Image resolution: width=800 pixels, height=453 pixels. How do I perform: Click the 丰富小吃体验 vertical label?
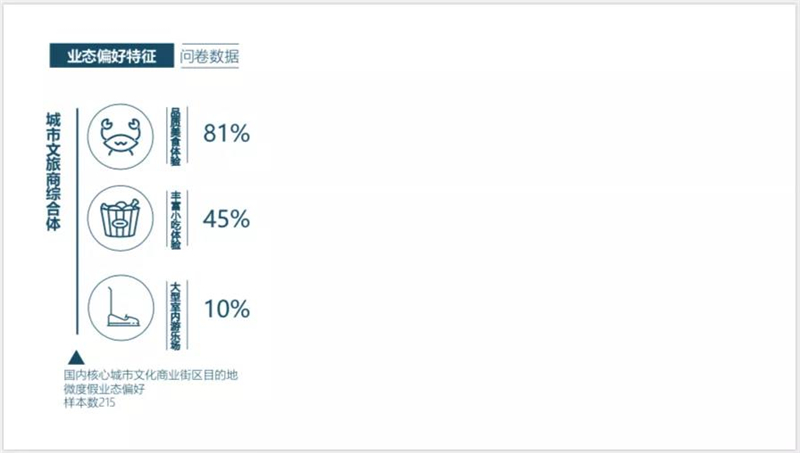(x=176, y=218)
